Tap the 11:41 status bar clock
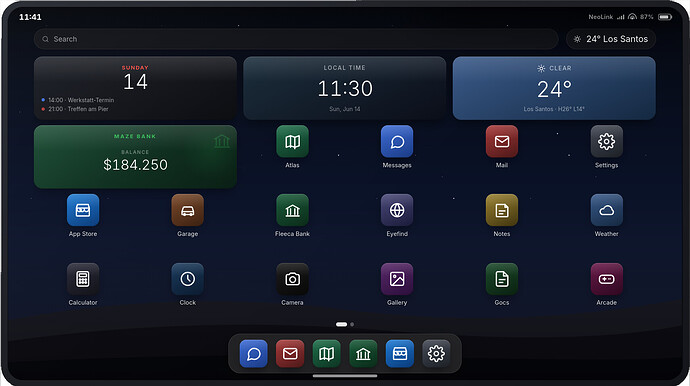The width and height of the screenshot is (690, 386). [30, 17]
